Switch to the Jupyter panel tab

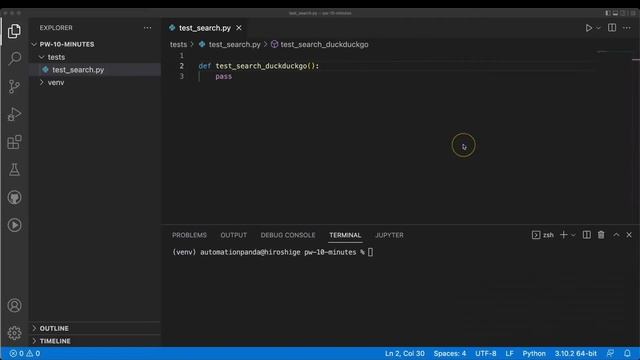[x=389, y=235]
